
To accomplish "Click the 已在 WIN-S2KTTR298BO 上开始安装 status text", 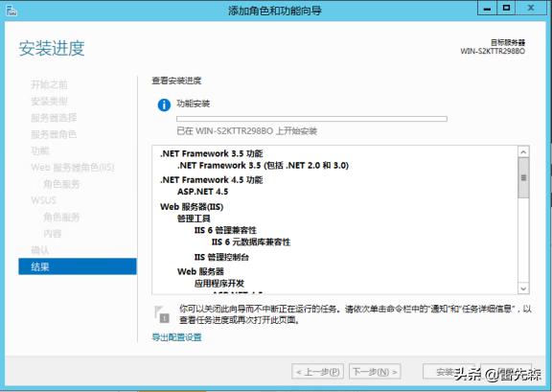I will (247, 131).
